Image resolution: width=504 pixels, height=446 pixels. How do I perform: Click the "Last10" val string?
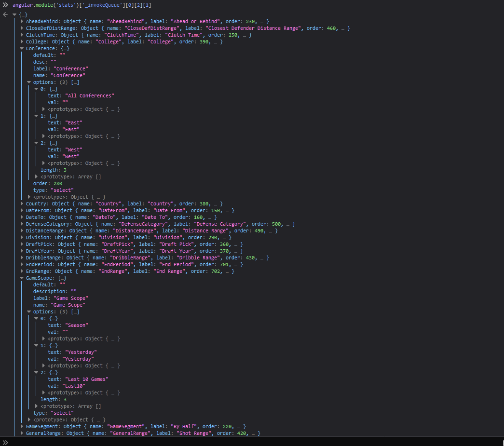(x=74, y=386)
